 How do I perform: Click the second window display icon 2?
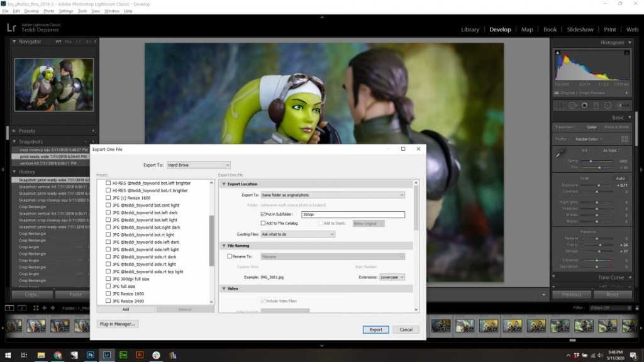pos(22,308)
